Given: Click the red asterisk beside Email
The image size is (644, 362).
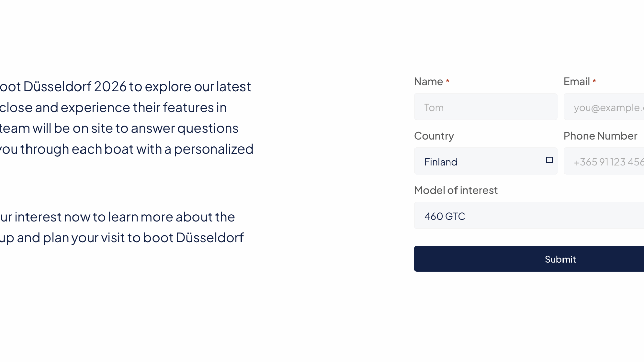Looking at the screenshot, I should tap(594, 81).
